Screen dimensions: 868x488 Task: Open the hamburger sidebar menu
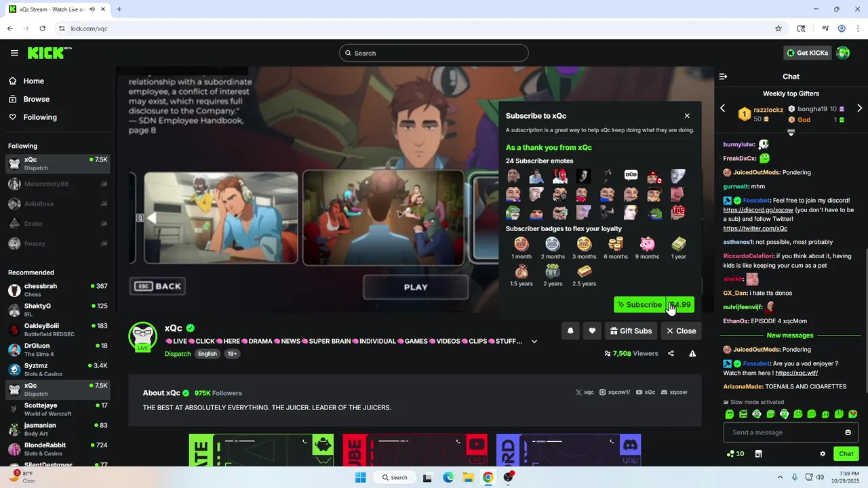[x=14, y=53]
